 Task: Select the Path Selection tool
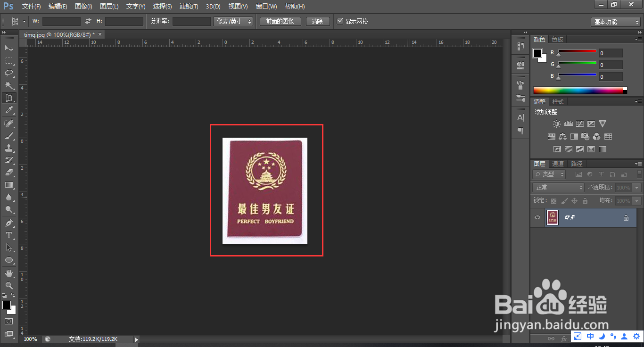pyautogui.click(x=9, y=248)
